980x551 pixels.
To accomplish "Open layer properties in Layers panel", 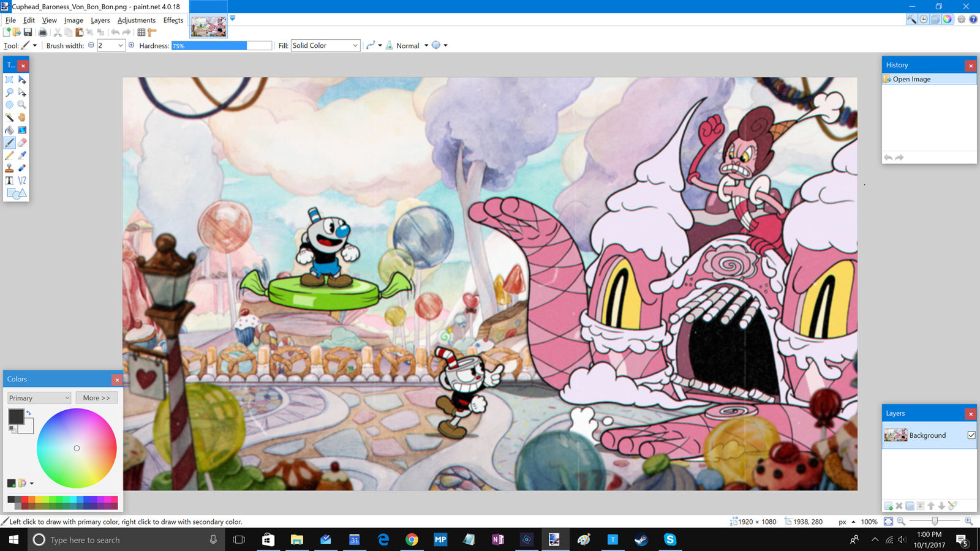I will [952, 506].
